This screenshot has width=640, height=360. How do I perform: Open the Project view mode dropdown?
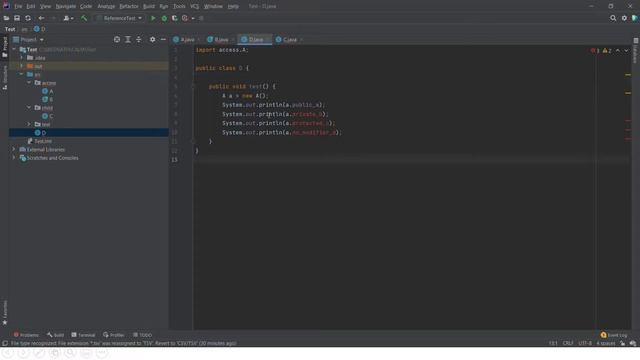click(29, 39)
